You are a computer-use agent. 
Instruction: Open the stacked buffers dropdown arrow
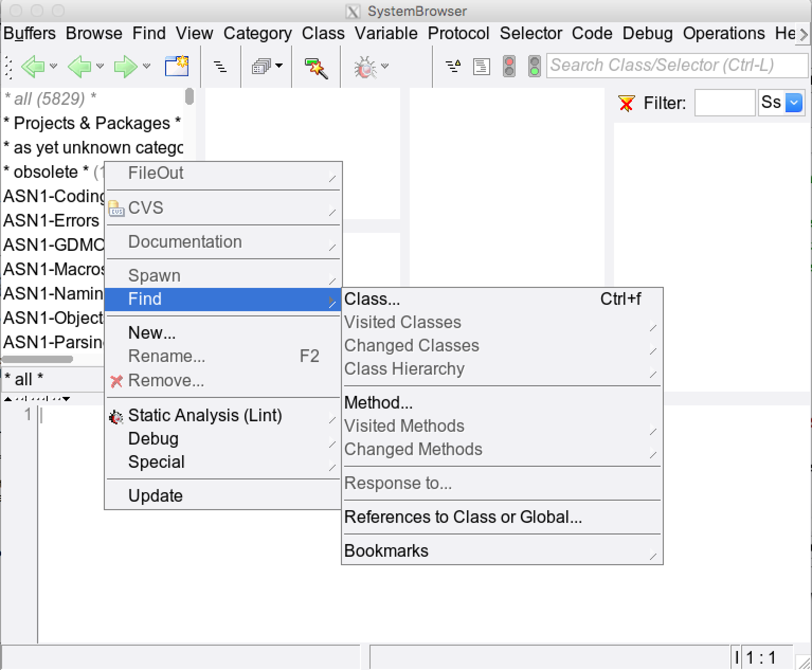point(279,66)
